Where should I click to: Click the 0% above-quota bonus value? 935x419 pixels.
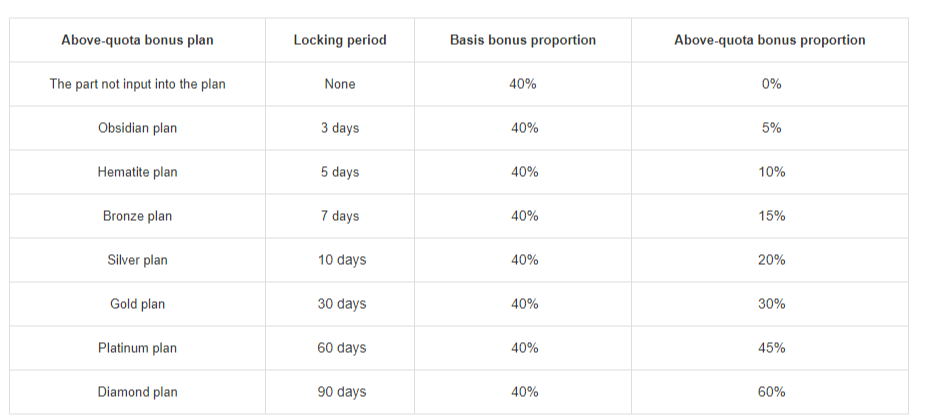[x=771, y=84]
